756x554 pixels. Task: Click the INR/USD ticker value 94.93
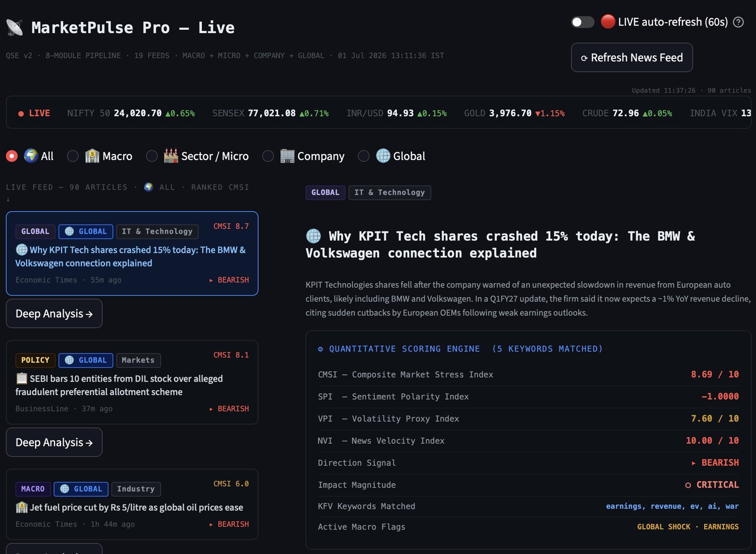tap(400, 113)
